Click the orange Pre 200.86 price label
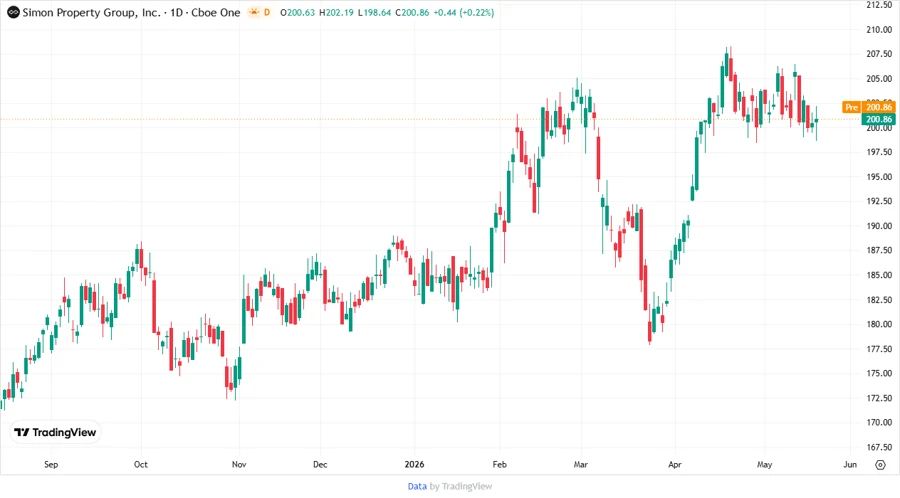 [x=869, y=107]
